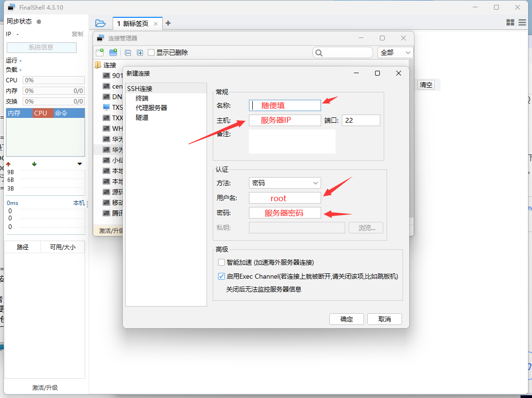
Task: Open the connection manager folder icon in the tab bar
Action: click(x=101, y=23)
